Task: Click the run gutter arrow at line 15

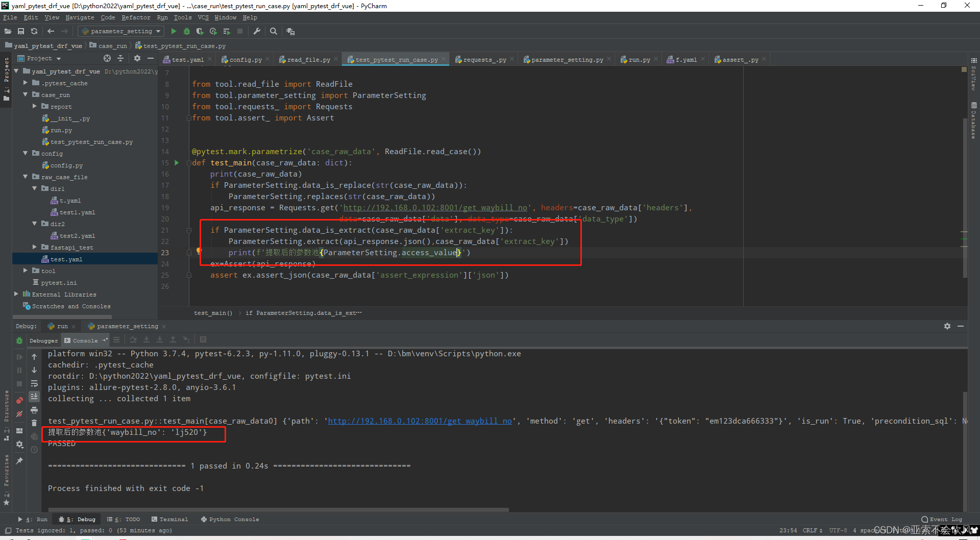Action: coord(177,163)
